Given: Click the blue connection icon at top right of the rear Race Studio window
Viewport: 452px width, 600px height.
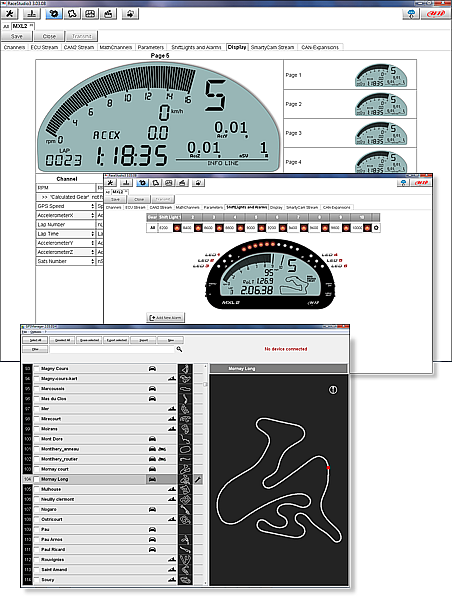Looking at the screenshot, I should point(411,14).
